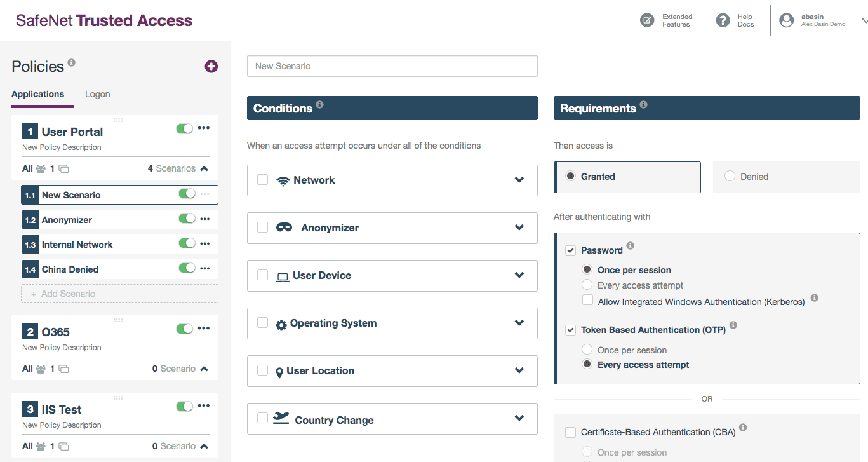Click the Certificate-Based Authentication info icon
This screenshot has width=868, height=462.
(x=743, y=428)
